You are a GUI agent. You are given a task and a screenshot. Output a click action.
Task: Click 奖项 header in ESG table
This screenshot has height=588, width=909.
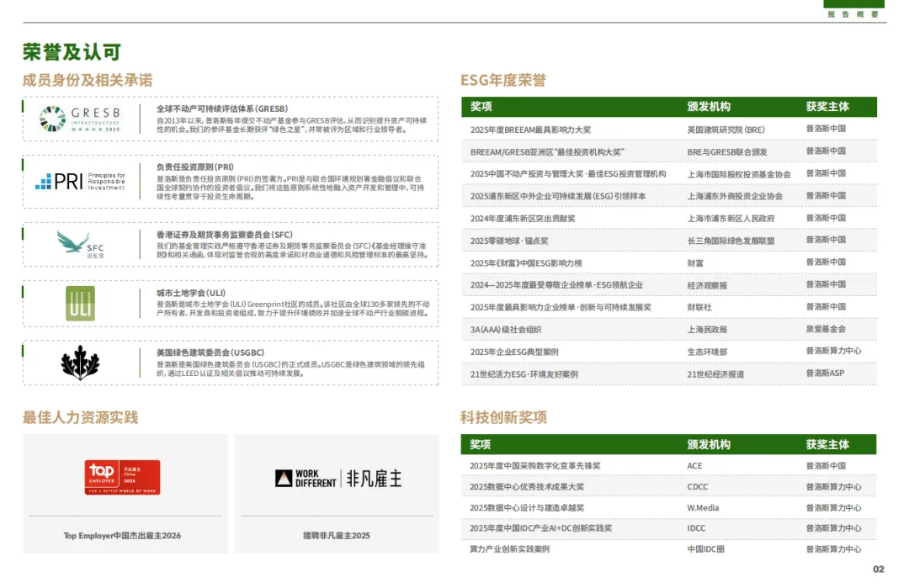point(481,107)
